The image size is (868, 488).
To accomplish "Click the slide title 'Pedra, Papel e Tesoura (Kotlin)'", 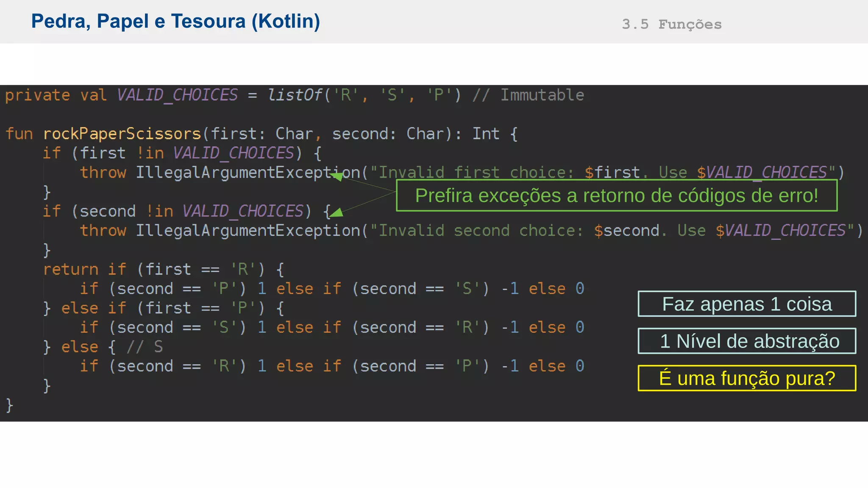I will tap(175, 22).
